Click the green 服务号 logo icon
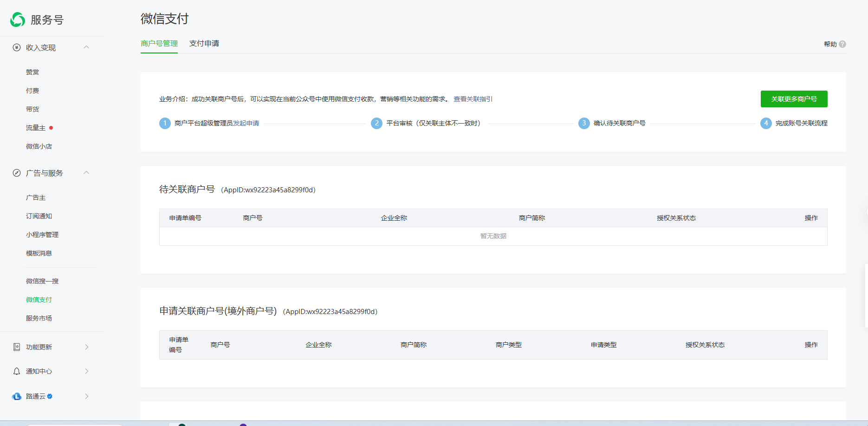The image size is (868, 426). [18, 20]
